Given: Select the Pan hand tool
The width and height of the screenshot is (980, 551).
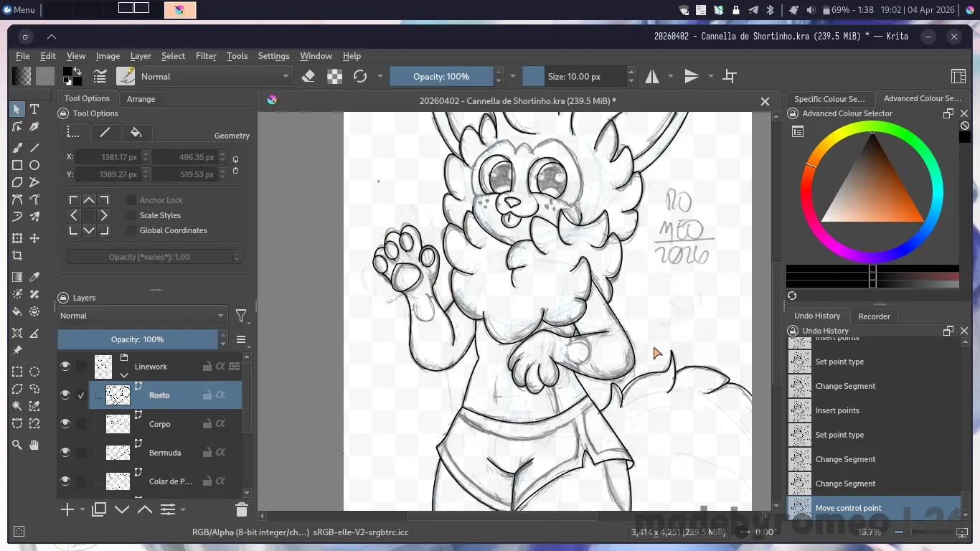Looking at the screenshot, I should [x=34, y=445].
